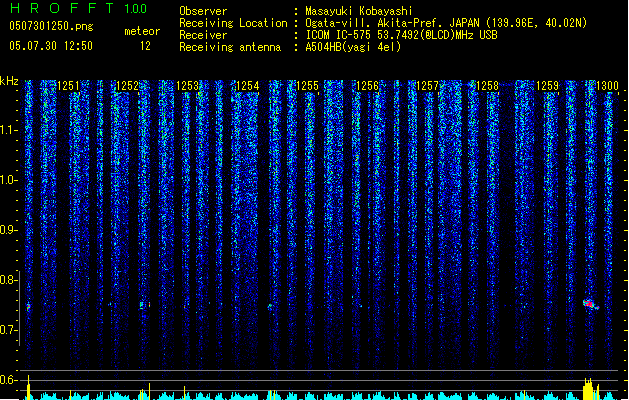Image resolution: width=629 pixels, height=400 pixels.
Task: Click the 'meteor' label
Action: pyautogui.click(x=142, y=31)
